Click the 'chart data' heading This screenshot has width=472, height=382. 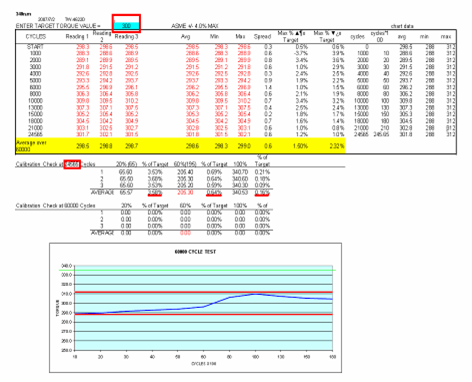click(x=402, y=26)
